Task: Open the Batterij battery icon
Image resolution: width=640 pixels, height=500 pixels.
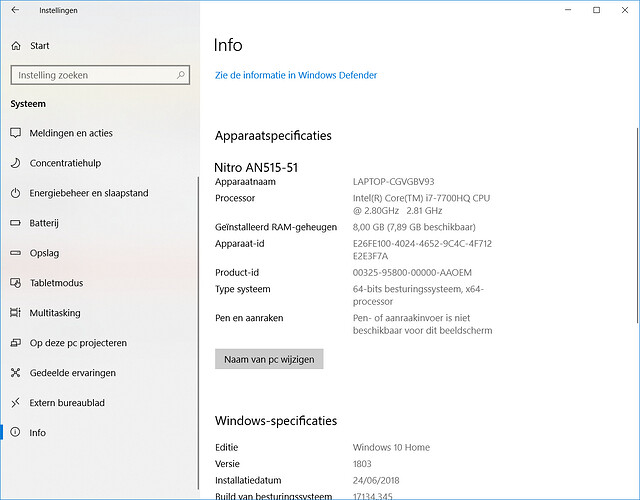Action: 16,223
